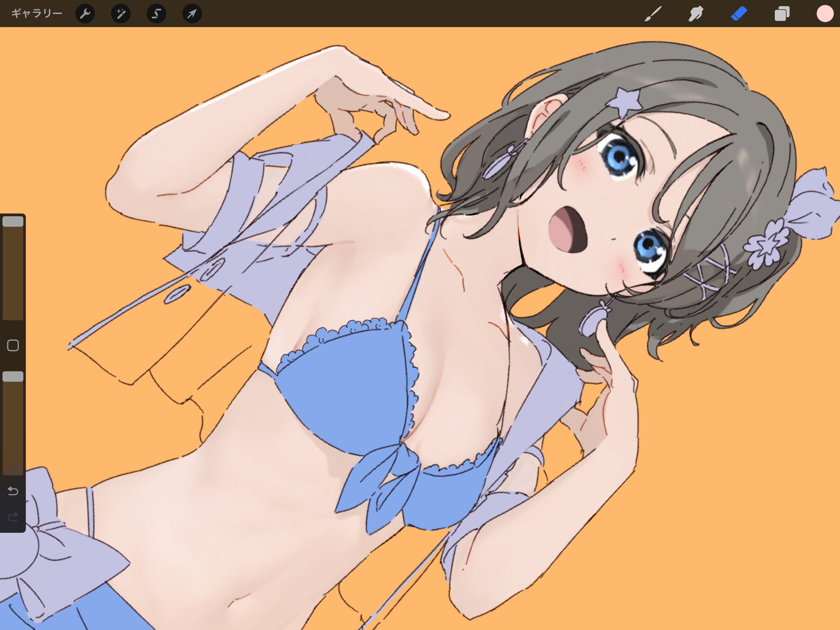
Task: Activate the Selection S-shaped tool
Action: click(156, 14)
